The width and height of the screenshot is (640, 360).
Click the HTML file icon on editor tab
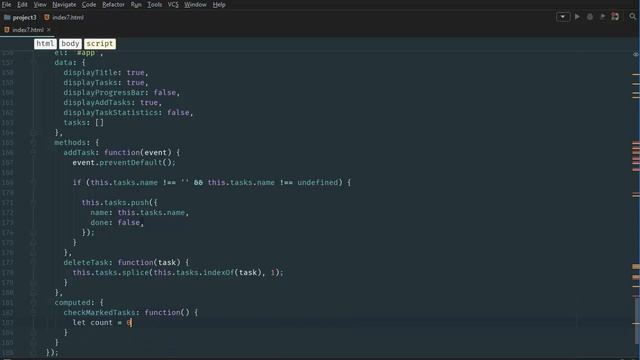(x=7, y=30)
